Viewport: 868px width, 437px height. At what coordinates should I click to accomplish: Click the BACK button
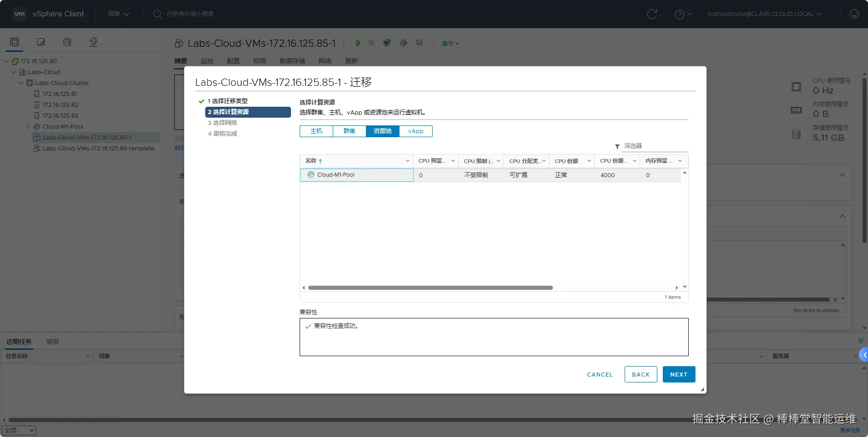(x=641, y=374)
